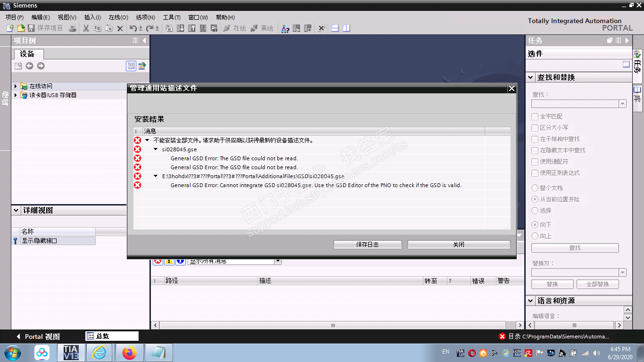Enable the 使用正则表达式 checkbox
The height and width of the screenshot is (362, 644).
click(x=535, y=173)
